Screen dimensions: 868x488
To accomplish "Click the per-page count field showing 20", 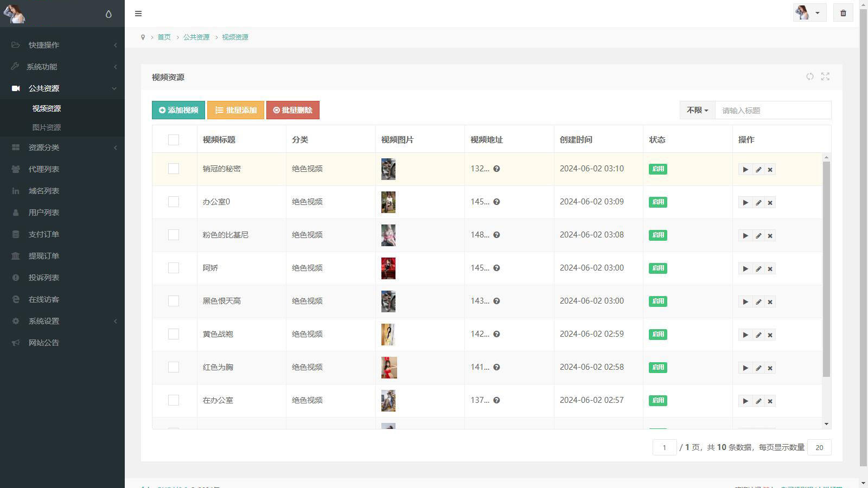I will pos(819,447).
